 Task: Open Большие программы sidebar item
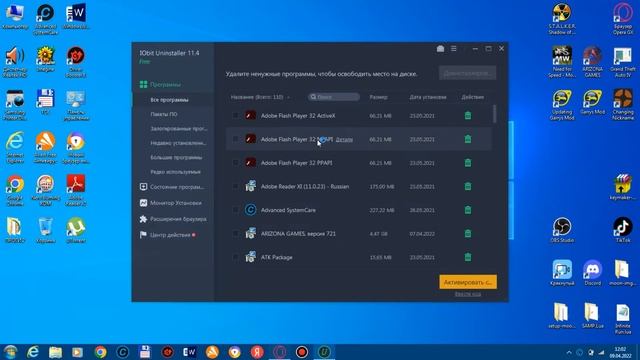click(176, 158)
